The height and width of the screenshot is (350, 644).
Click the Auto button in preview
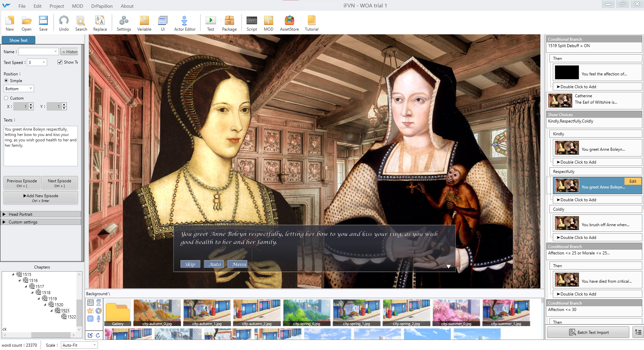(215, 264)
